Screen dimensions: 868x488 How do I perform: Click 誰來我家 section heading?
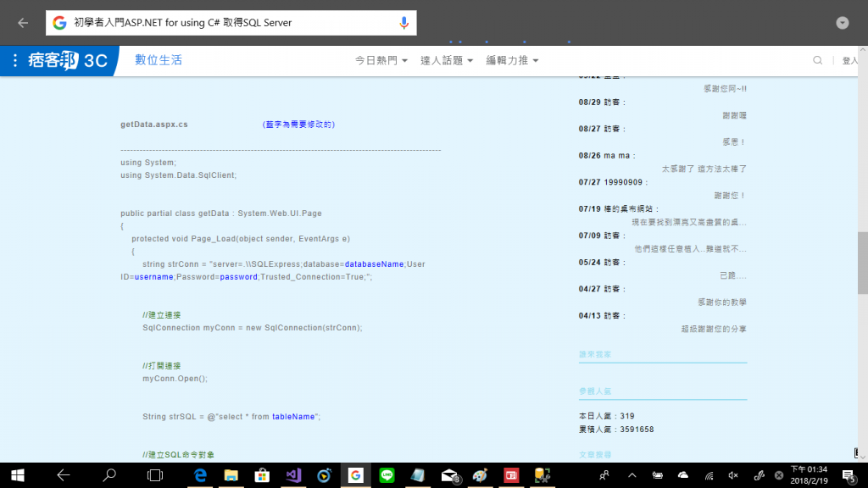[595, 354]
